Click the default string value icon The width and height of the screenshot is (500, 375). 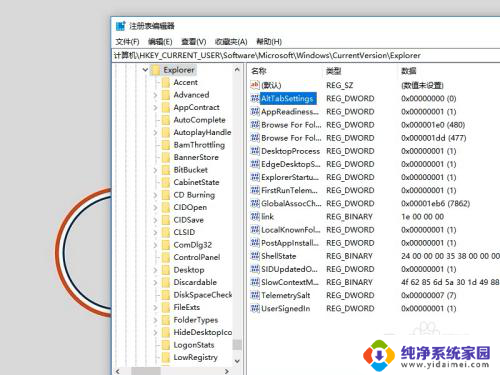(255, 85)
